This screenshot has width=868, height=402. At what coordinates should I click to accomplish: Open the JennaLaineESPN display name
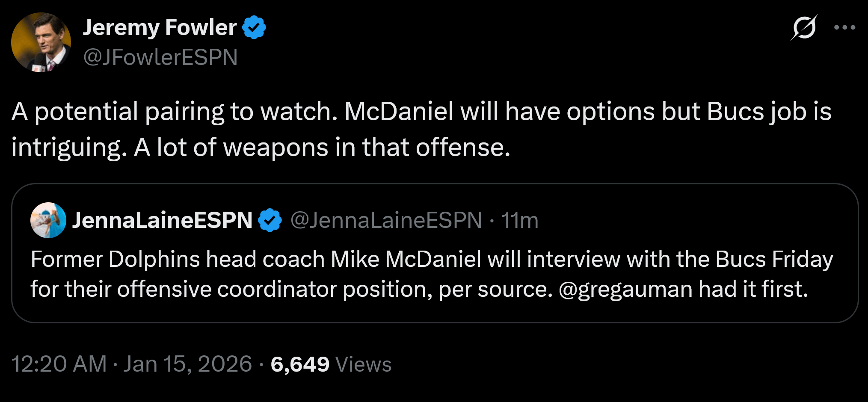(x=162, y=220)
